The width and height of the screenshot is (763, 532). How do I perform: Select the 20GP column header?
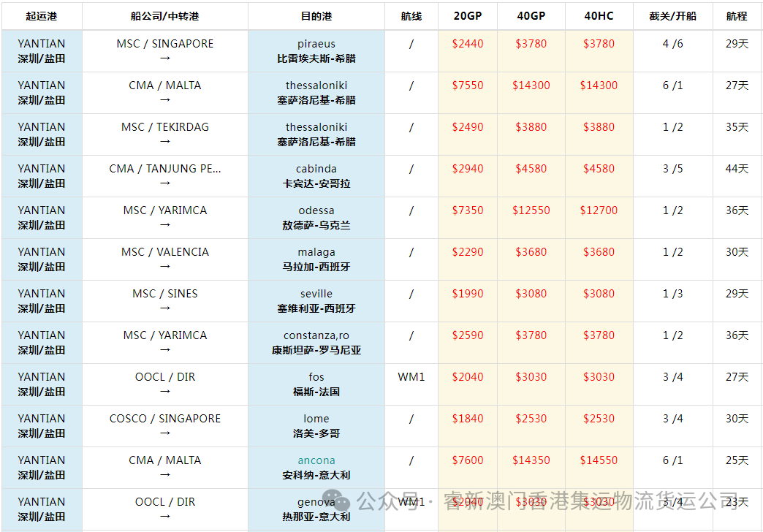[468, 17]
